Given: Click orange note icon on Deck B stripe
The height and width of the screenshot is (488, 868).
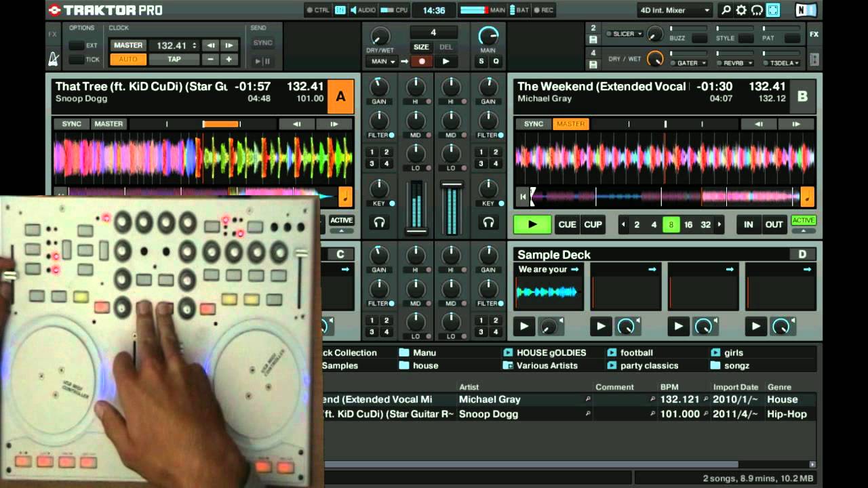Looking at the screenshot, I should (807, 197).
